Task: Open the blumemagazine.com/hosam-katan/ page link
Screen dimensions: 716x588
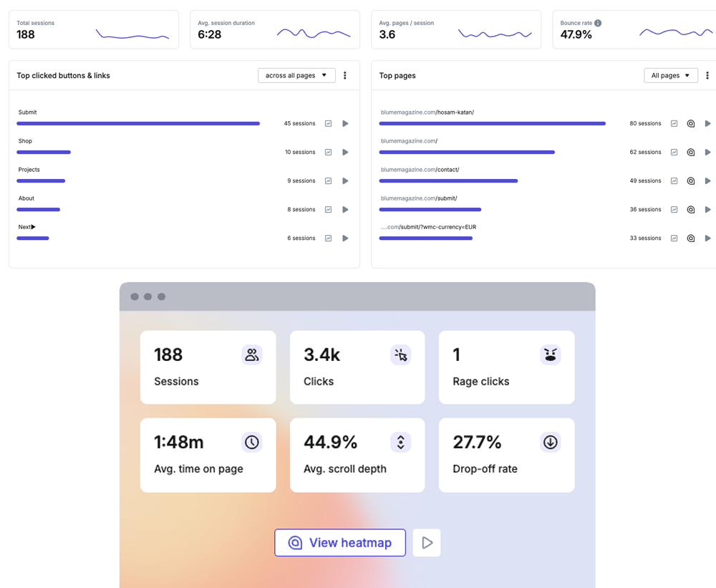Action: click(x=427, y=112)
